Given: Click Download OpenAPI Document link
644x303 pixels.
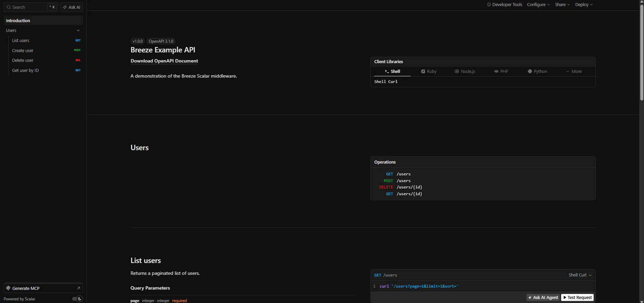Looking at the screenshot, I should point(164,61).
